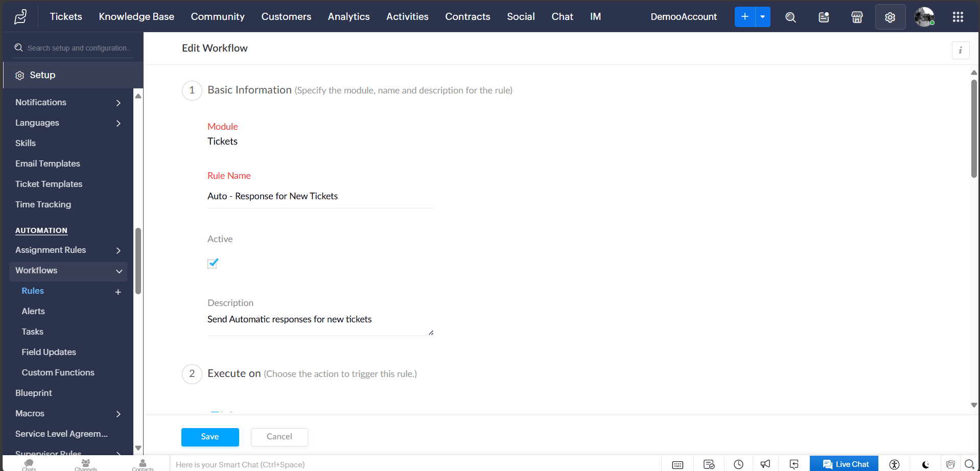Screen dimensions: 980x471
Task: Open the recent items clock icon
Action: pyautogui.click(x=738, y=464)
